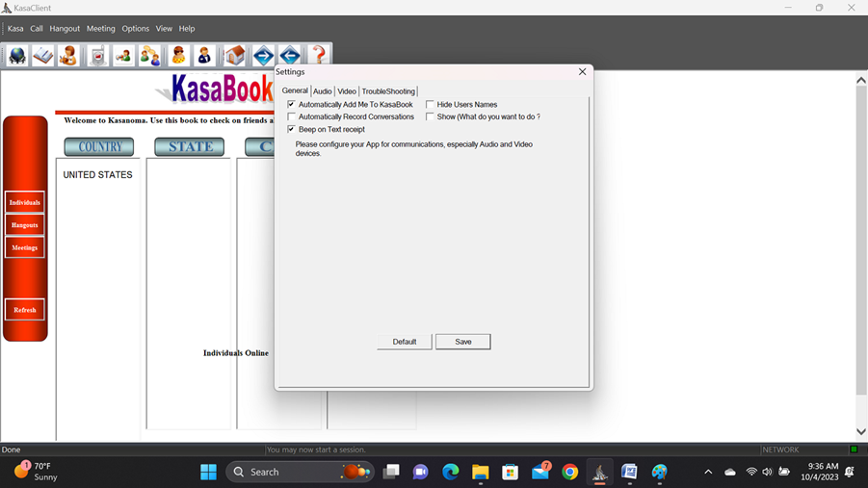
Task: Open the Hangout menu
Action: click(65, 28)
